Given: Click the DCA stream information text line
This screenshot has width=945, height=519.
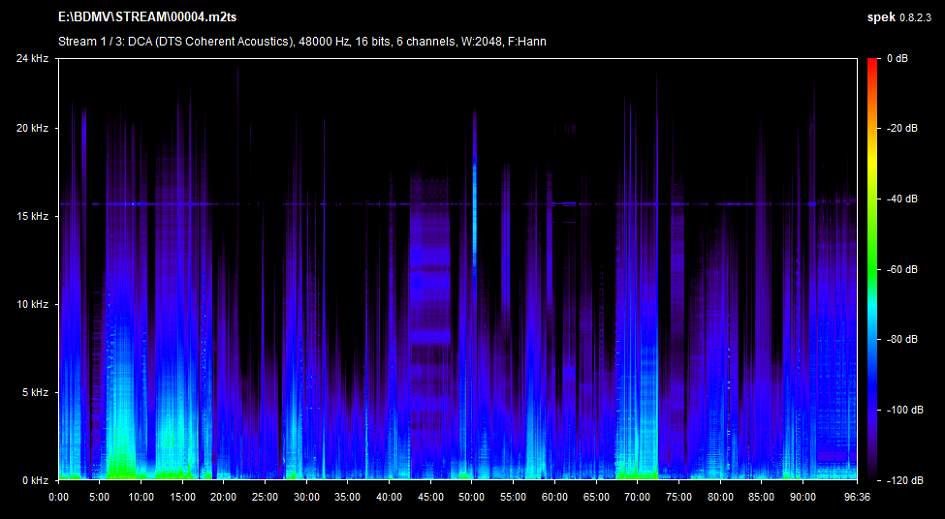Looking at the screenshot, I should pos(302,41).
